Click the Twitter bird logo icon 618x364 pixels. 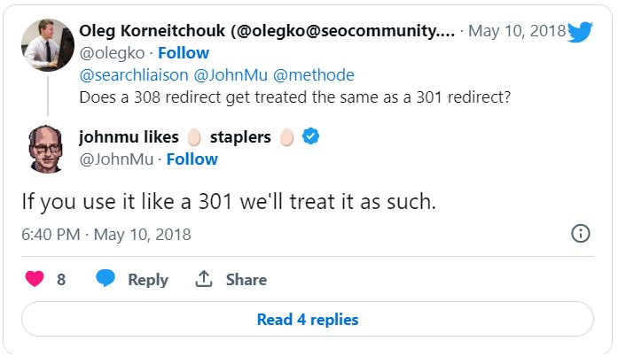[580, 32]
